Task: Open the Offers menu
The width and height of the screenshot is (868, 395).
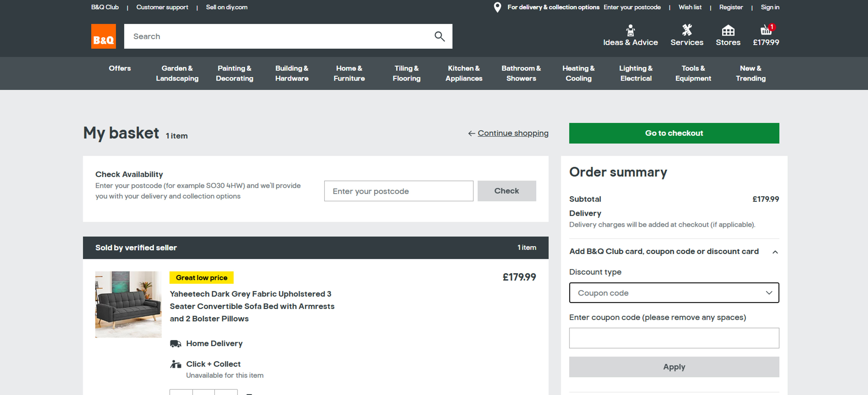Action: pos(120,68)
